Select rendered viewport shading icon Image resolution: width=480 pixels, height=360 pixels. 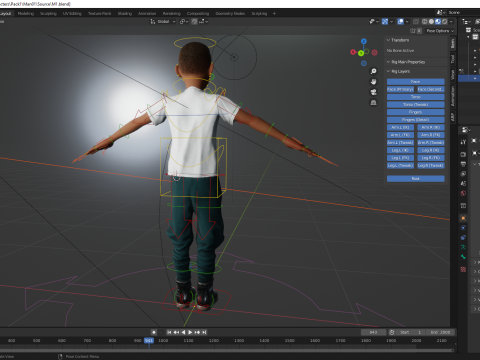445,22
